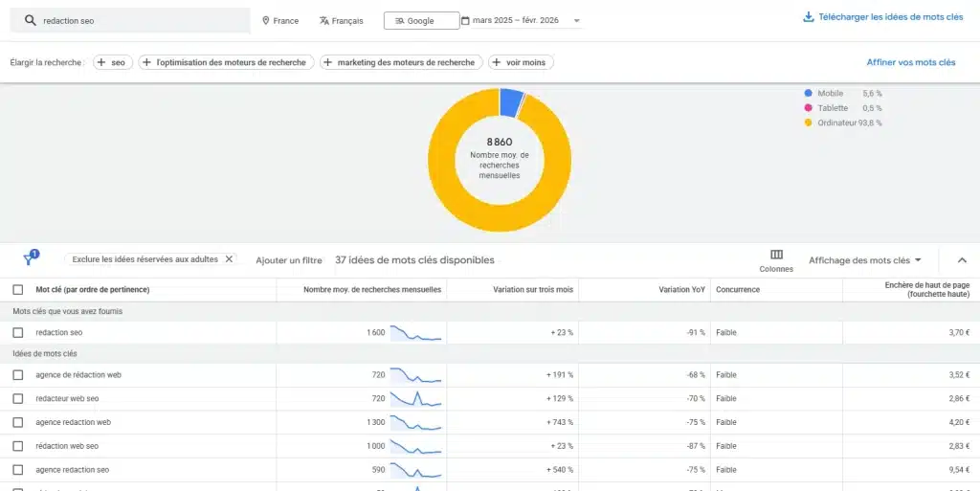Viewport: 980px width, 491px height.
Task: Click trend sparkline for redacteur web seo
Action: coord(416,398)
